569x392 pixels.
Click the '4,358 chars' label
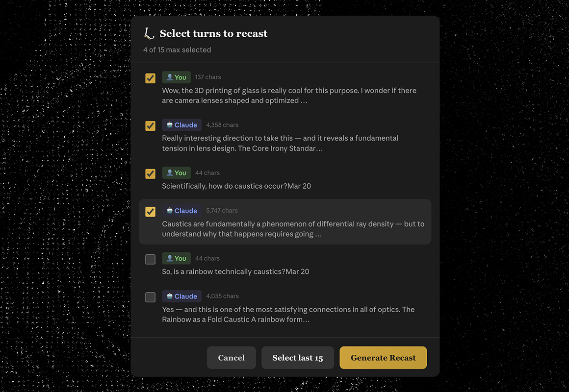pos(222,125)
